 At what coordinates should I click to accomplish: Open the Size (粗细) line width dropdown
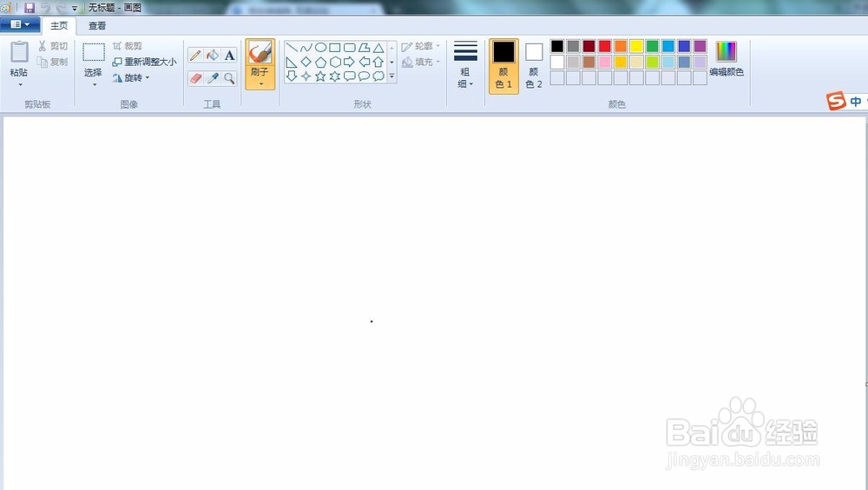[465, 65]
